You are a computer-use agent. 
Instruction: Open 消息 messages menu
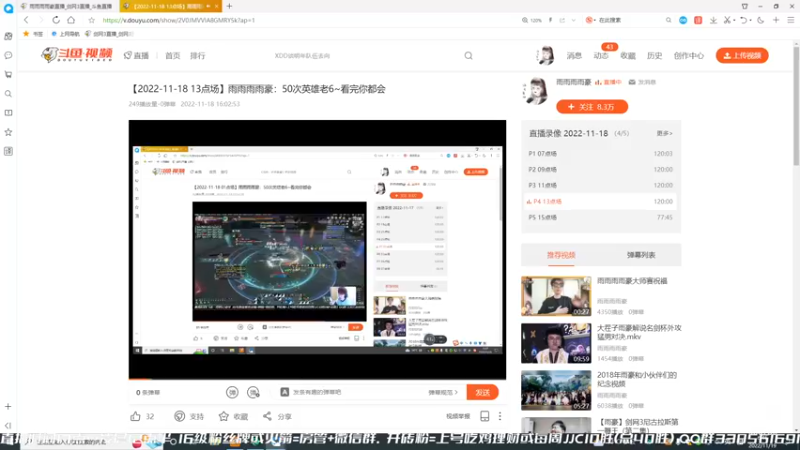(x=574, y=56)
